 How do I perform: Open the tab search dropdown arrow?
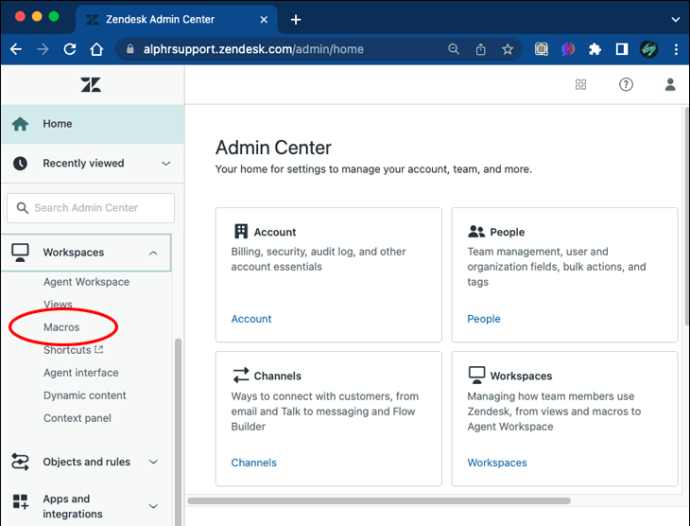click(x=675, y=19)
